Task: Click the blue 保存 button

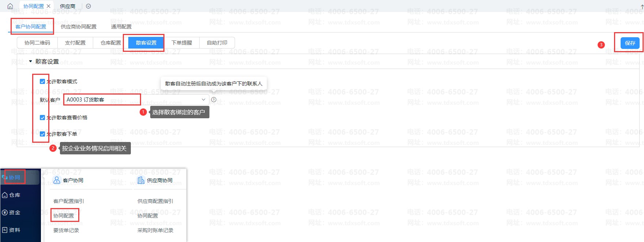Action: click(x=630, y=43)
